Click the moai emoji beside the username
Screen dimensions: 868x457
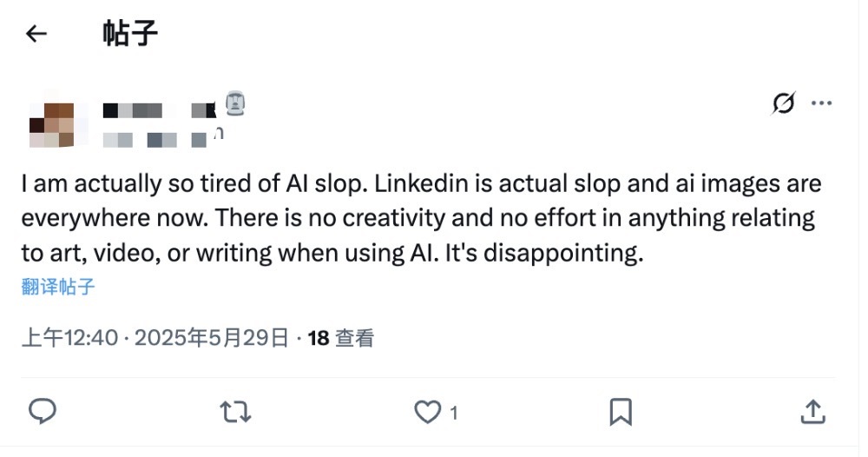[x=235, y=105]
